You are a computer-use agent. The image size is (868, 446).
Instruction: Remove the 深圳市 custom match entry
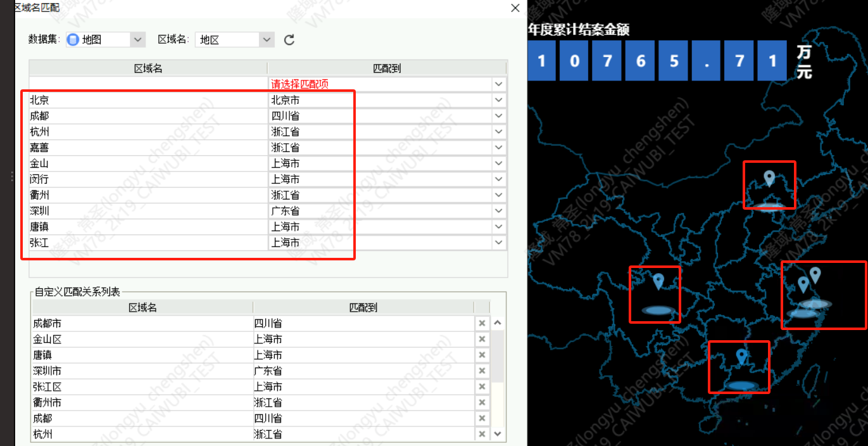[482, 371]
